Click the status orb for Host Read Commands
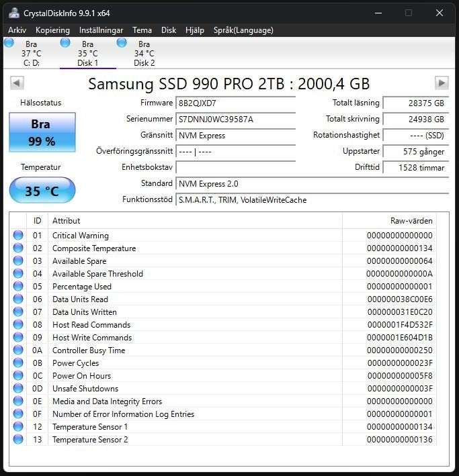 (18, 324)
